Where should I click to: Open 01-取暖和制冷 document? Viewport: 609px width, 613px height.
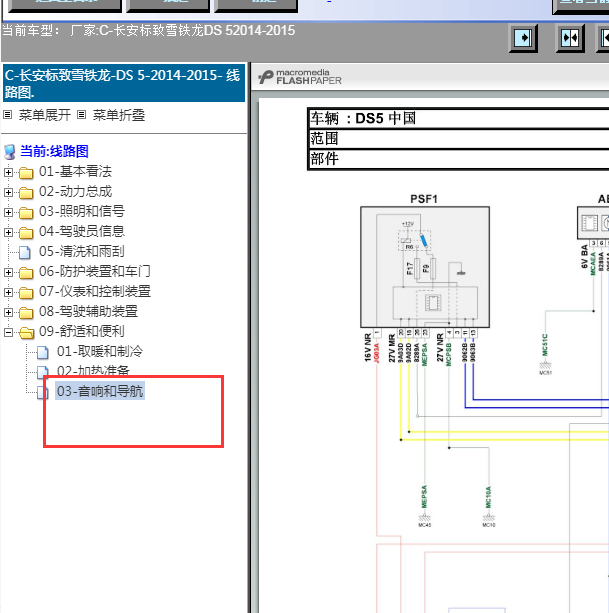click(x=100, y=351)
